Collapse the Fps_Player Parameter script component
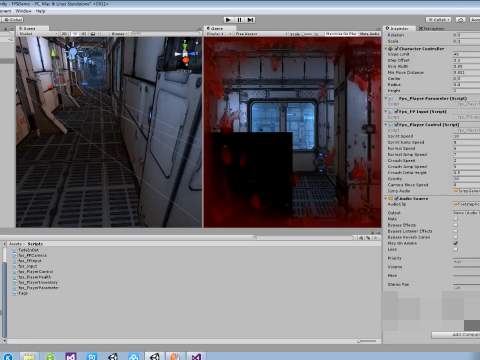Viewport: 480px width, 360px height. pos(386,99)
